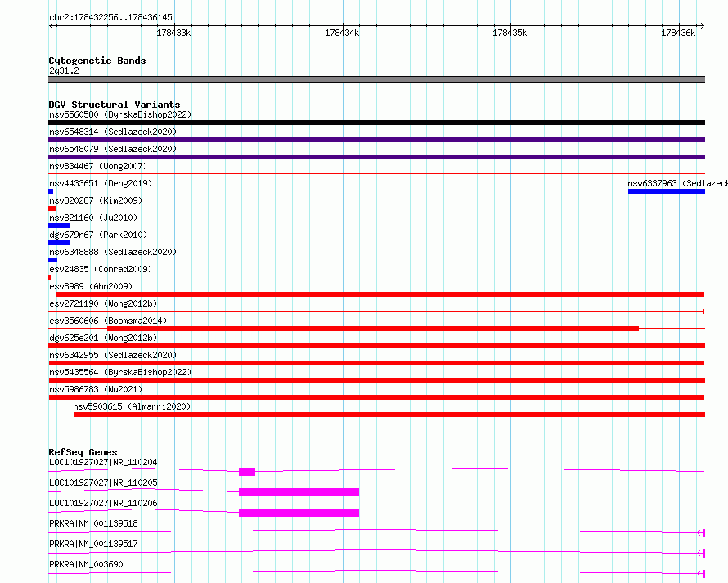Click the 178433k ruler tick label
The image size is (728, 583).
coord(173,33)
